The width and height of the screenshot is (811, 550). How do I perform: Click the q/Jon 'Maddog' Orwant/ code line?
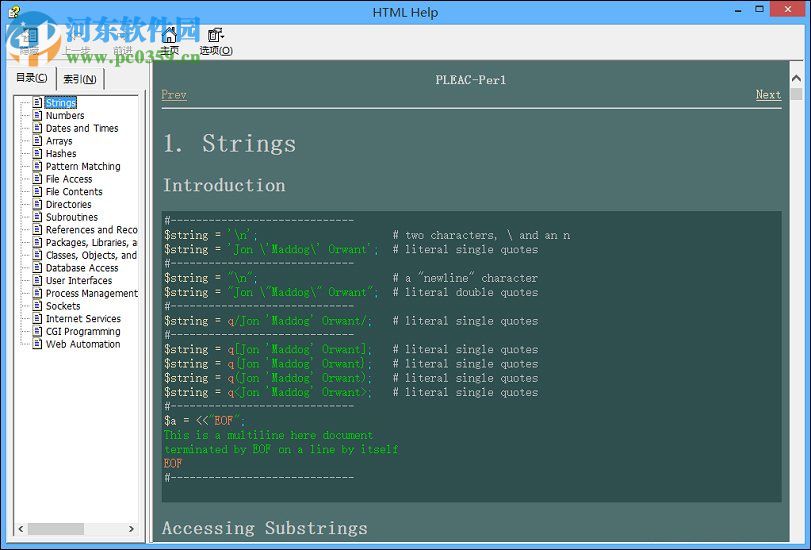pos(268,321)
